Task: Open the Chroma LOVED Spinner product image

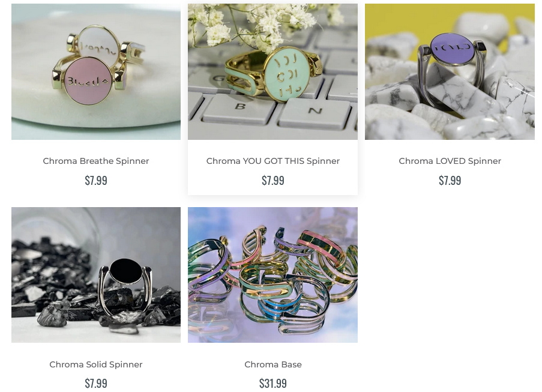Action: pos(450,71)
